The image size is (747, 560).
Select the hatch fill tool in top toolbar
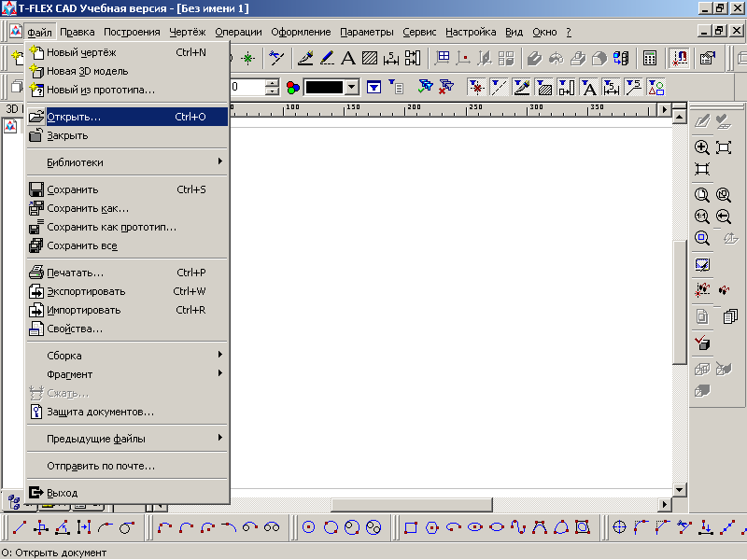370,58
